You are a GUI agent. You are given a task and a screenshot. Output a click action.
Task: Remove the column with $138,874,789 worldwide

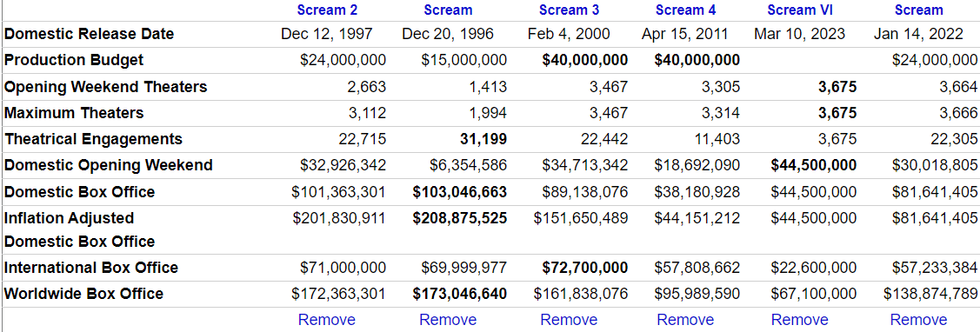(919, 320)
